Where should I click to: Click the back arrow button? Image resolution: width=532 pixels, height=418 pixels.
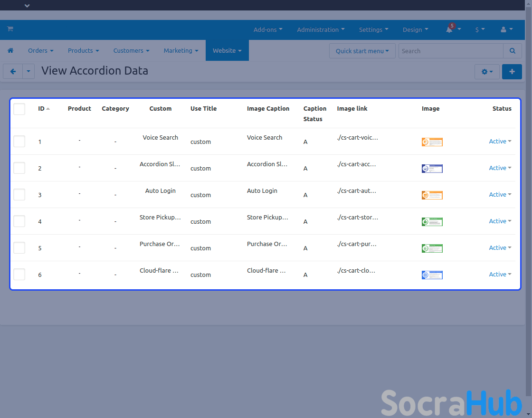13,71
